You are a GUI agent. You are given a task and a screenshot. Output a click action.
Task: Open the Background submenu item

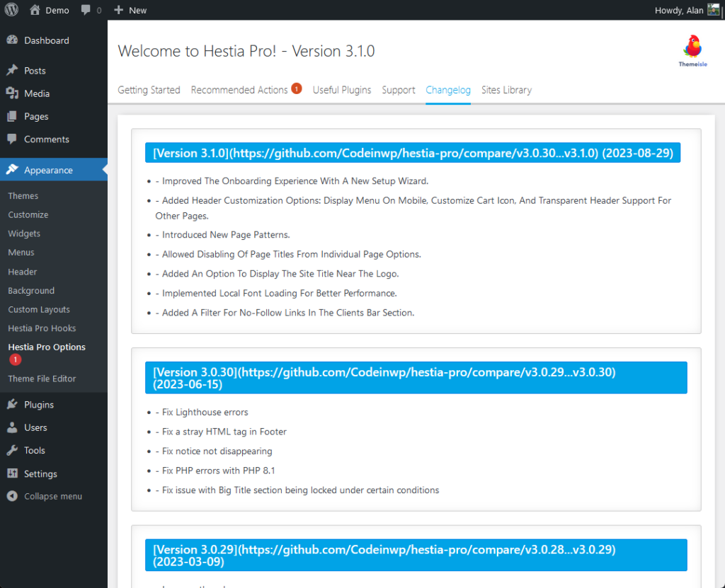coord(31,290)
